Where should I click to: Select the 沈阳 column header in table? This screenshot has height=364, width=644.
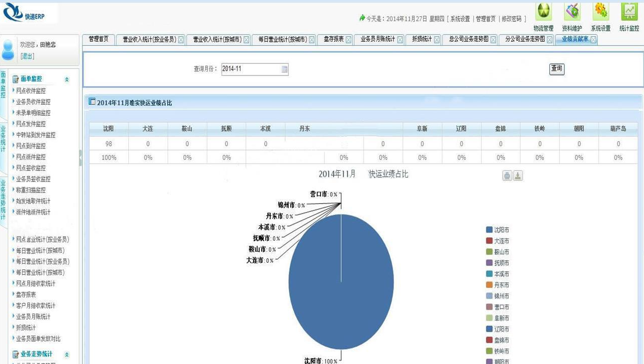pyautogui.click(x=109, y=129)
